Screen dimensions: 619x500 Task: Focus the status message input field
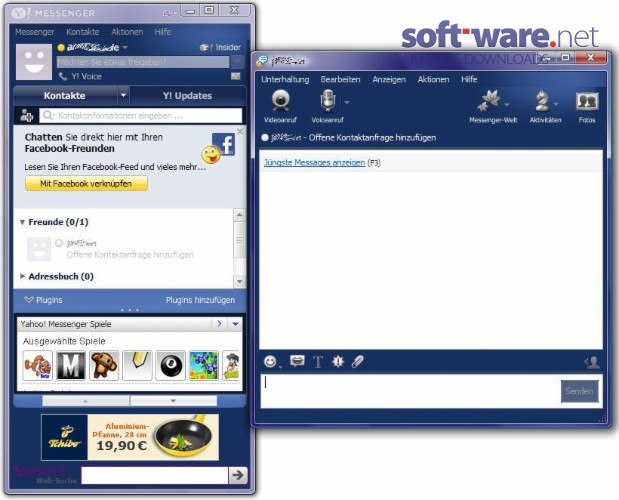click(143, 62)
